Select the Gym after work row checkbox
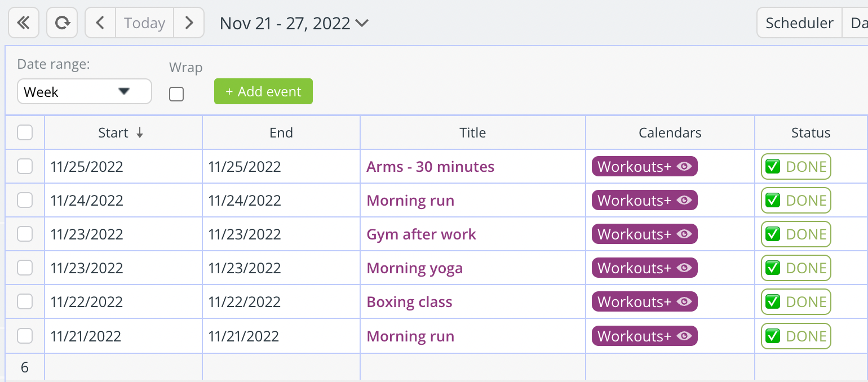The height and width of the screenshot is (382, 868). click(25, 234)
